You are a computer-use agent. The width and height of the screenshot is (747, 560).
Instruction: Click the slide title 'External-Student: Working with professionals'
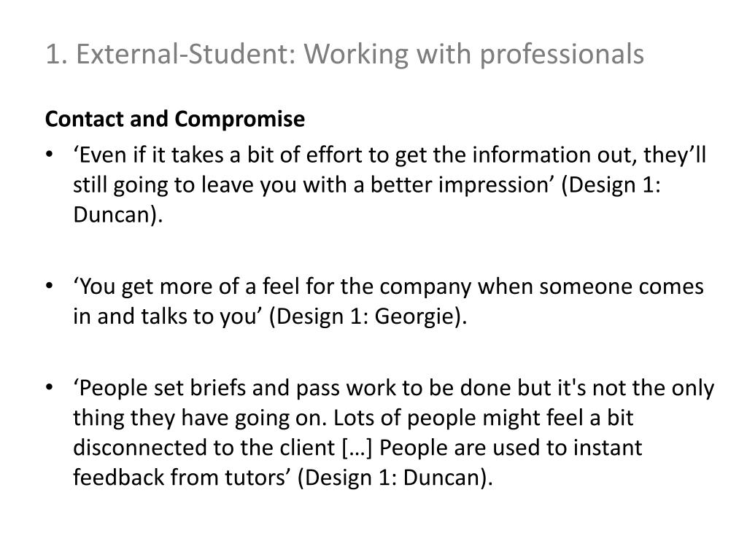(360, 54)
